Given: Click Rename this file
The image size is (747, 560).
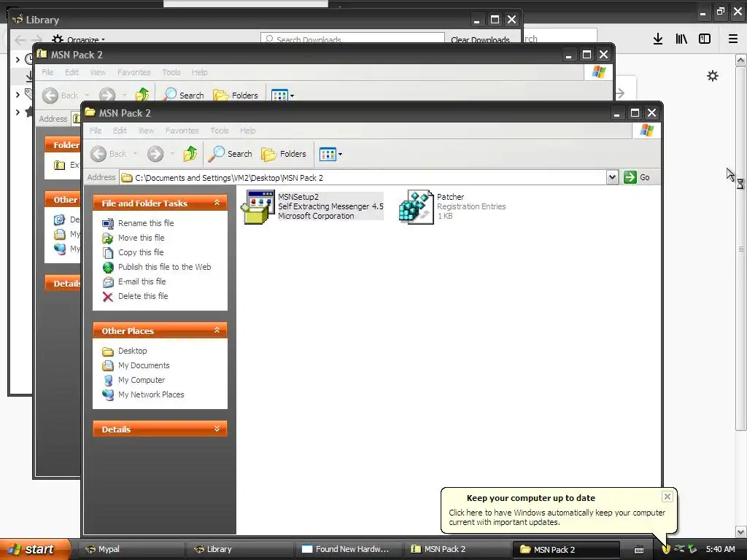Looking at the screenshot, I should pyautogui.click(x=146, y=223).
